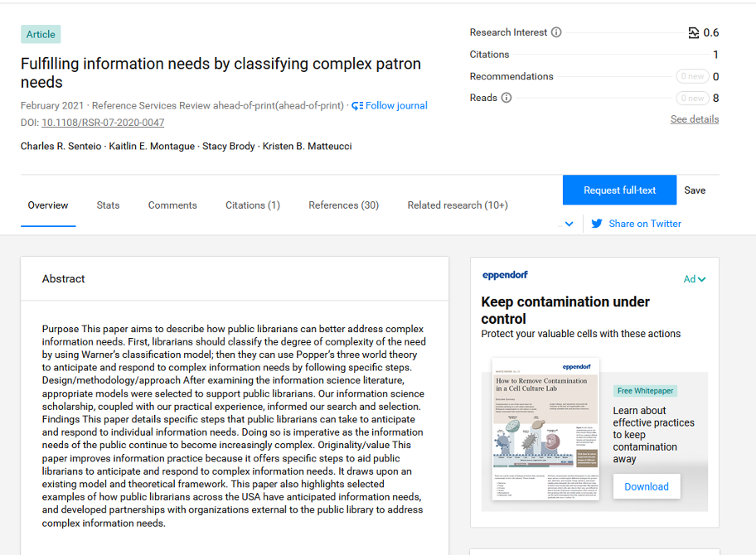Click the '0 new' badge beside Reads
Viewport: 756px width, 555px height.
tap(692, 98)
